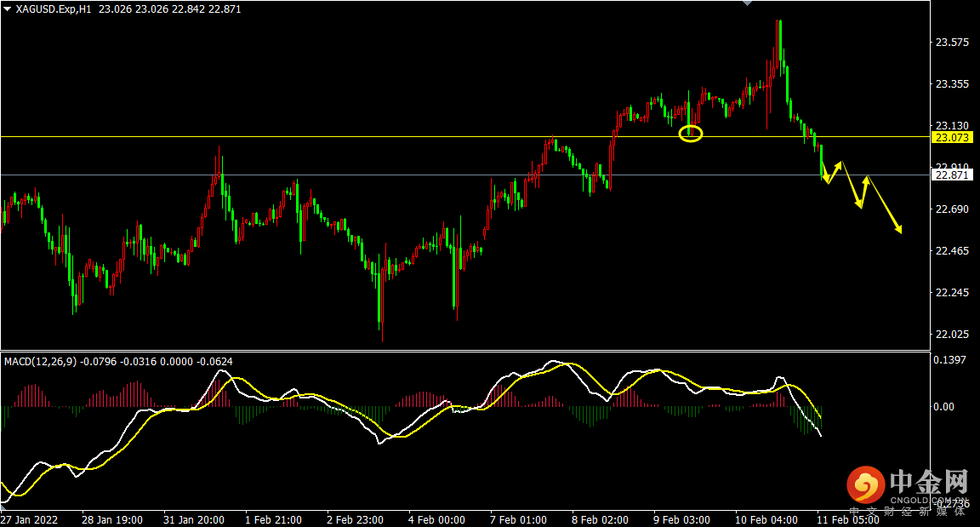
Task: Click the 7 Feb 01:00 time label
Action: coord(518,520)
